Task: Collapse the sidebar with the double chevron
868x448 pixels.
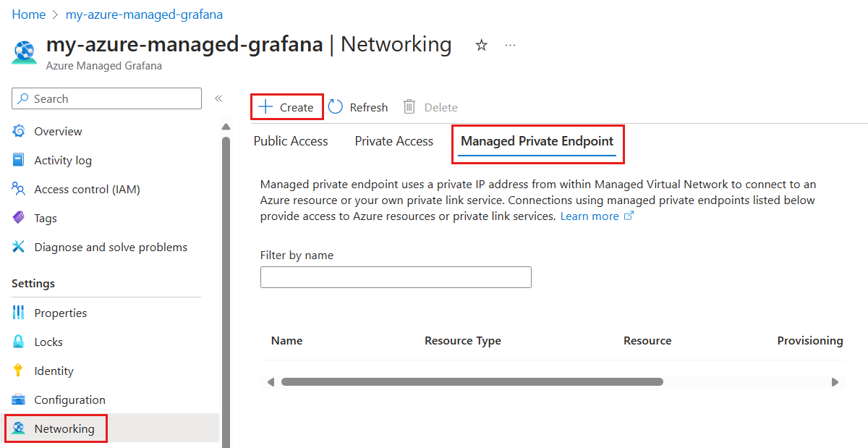Action: coord(218,98)
